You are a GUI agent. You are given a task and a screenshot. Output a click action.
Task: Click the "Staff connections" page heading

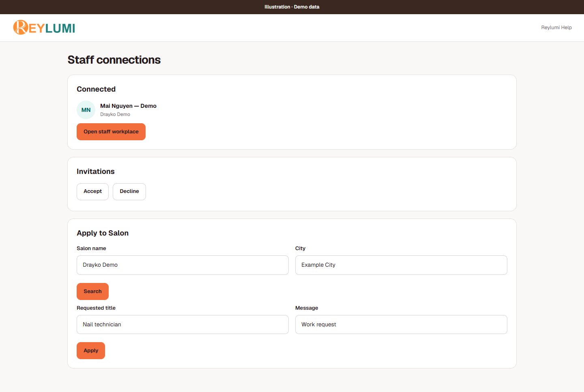(114, 60)
